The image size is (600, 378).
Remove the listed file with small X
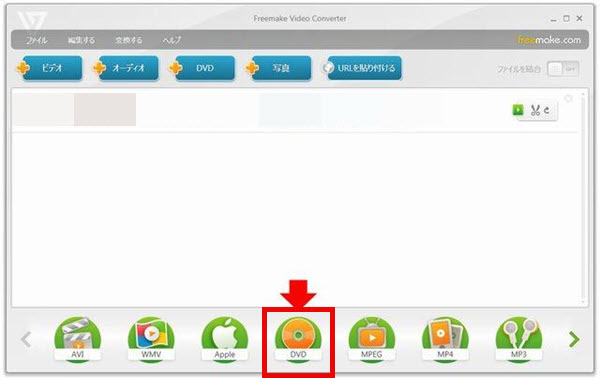pyautogui.click(x=569, y=98)
